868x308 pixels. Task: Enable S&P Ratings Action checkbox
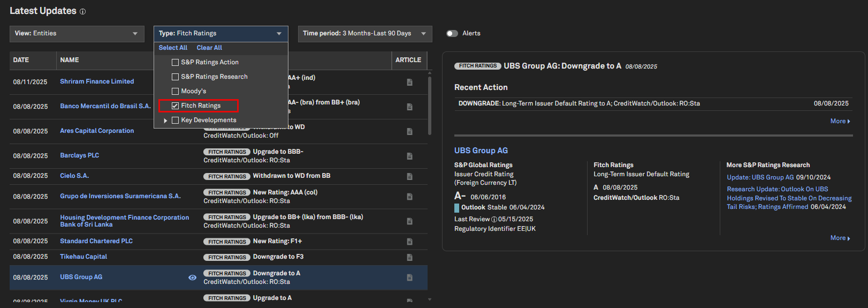click(x=175, y=63)
